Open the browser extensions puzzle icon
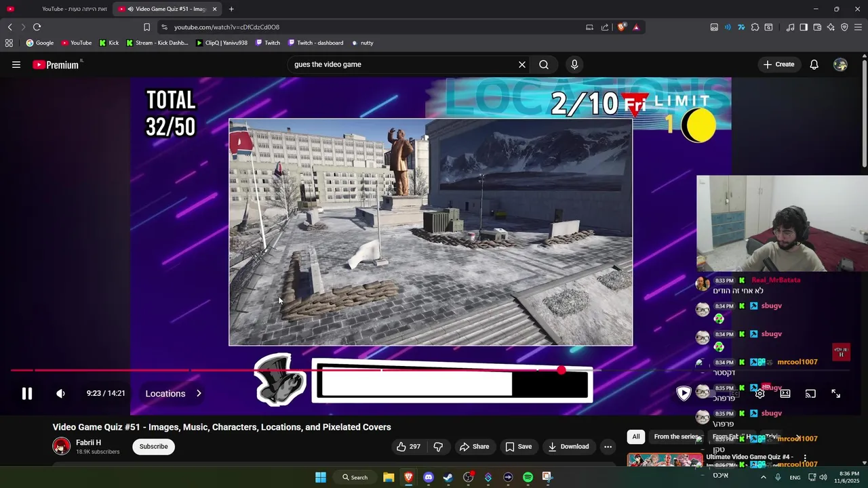This screenshot has width=868, height=488. (755, 27)
